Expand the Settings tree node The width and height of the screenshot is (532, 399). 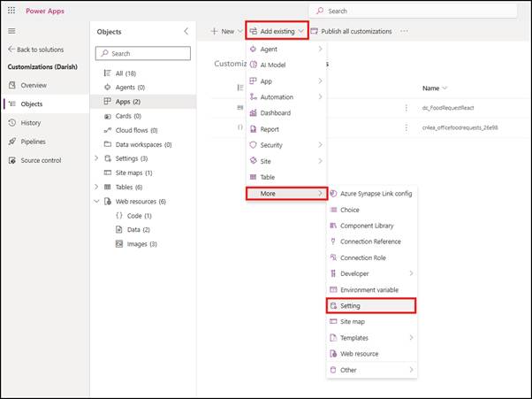pyautogui.click(x=96, y=158)
